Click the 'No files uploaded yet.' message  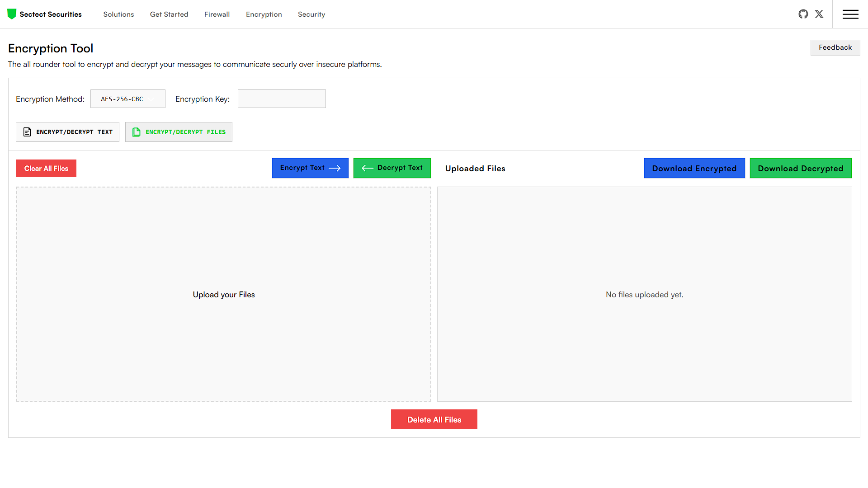(x=644, y=295)
